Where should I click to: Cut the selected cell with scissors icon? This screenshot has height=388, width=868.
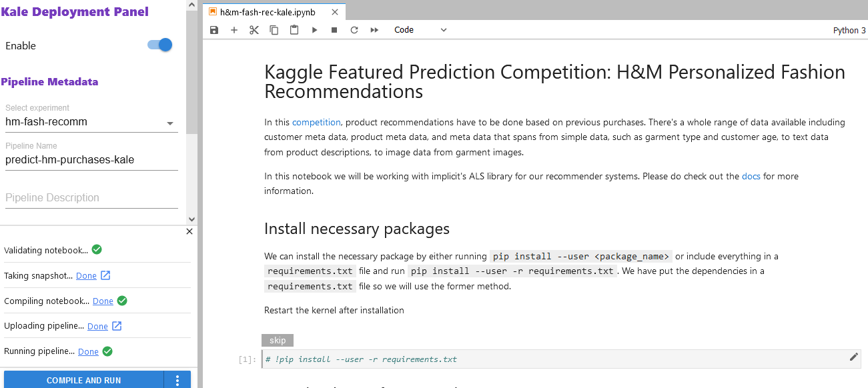254,30
